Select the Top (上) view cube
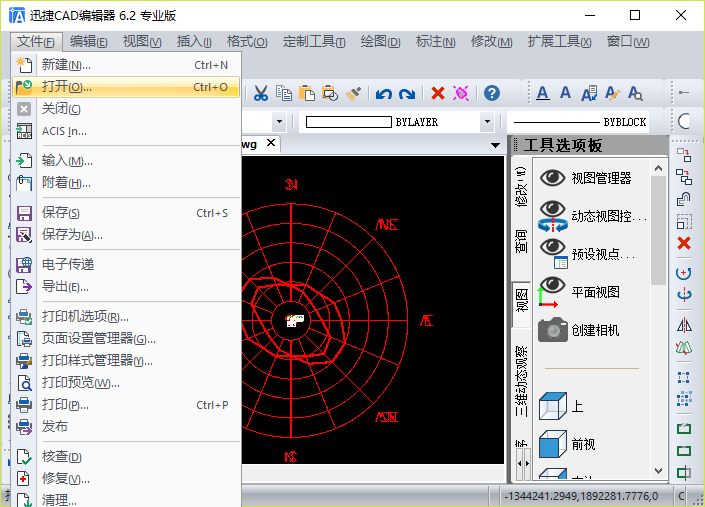This screenshot has height=507, width=705. coord(552,406)
